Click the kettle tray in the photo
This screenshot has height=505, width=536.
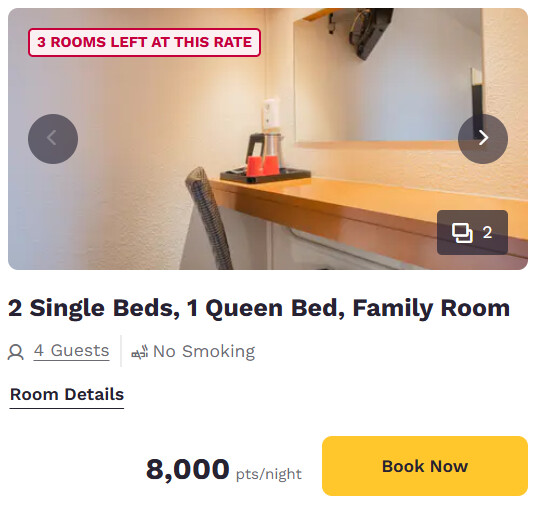pos(265,176)
